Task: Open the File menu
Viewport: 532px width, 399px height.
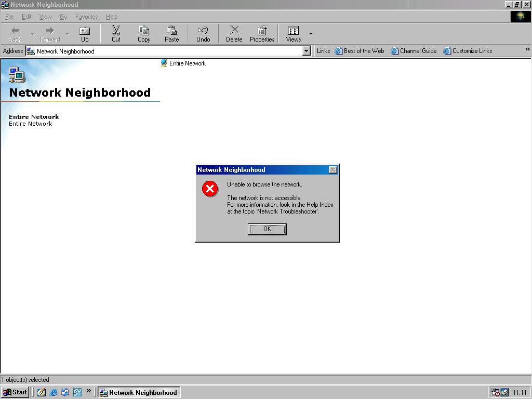Action: (9, 17)
